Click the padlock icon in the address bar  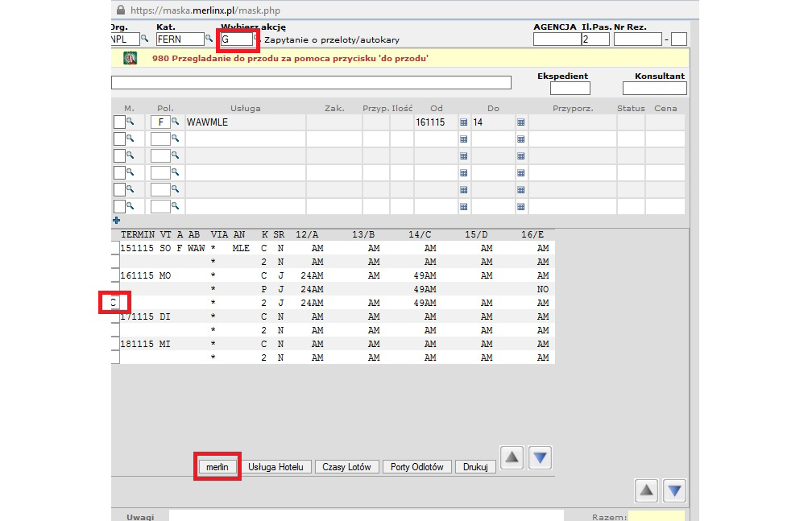click(121, 10)
